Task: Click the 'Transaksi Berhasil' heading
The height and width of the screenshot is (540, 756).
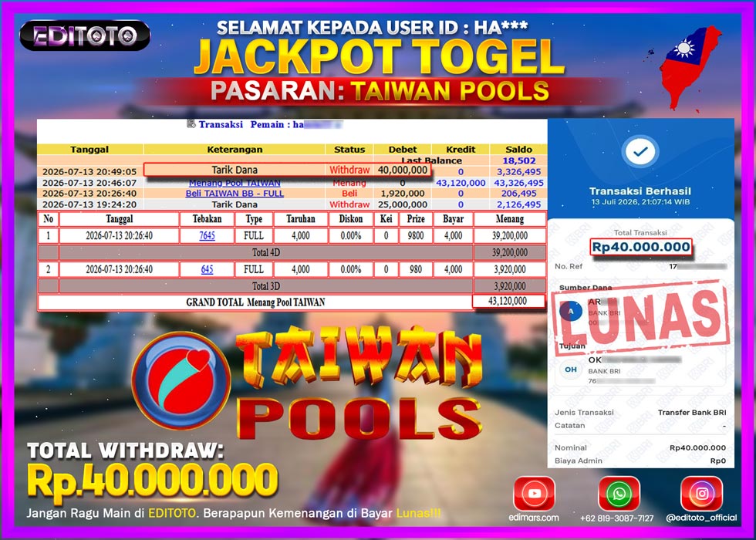Action: 640,191
